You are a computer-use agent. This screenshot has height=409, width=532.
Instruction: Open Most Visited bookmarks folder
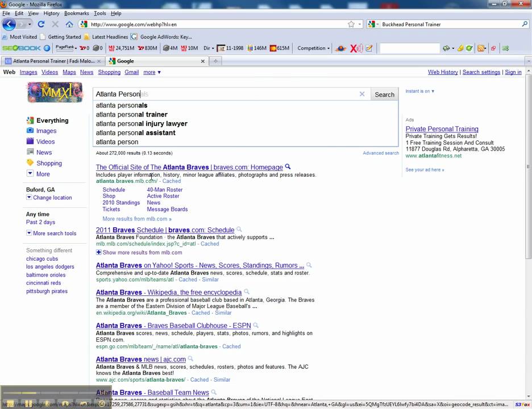coord(19,36)
